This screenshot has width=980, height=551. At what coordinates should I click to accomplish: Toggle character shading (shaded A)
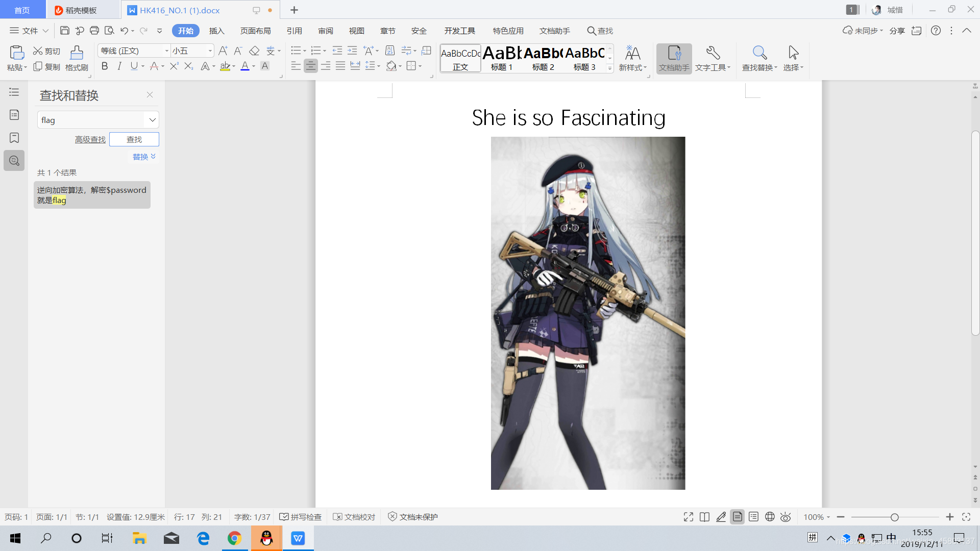tap(265, 66)
